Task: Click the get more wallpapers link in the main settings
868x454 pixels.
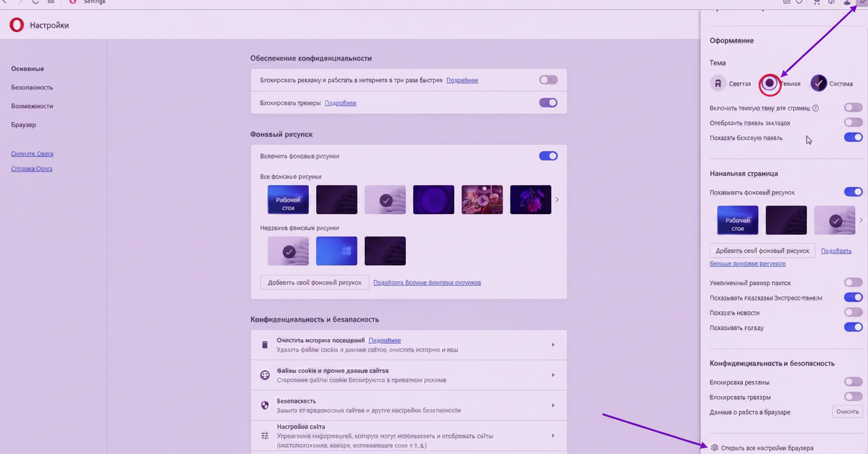Action: coord(427,283)
